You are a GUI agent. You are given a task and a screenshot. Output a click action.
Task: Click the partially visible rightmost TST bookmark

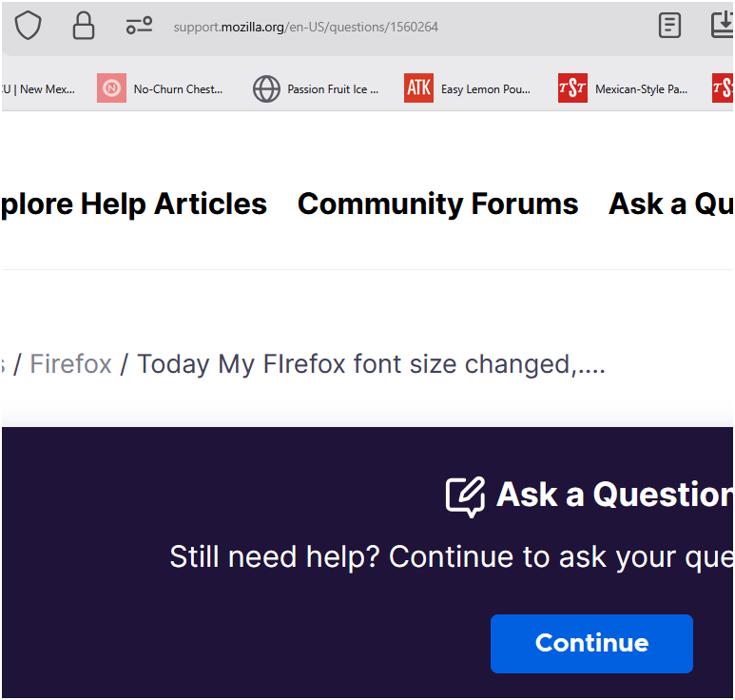[x=724, y=88]
